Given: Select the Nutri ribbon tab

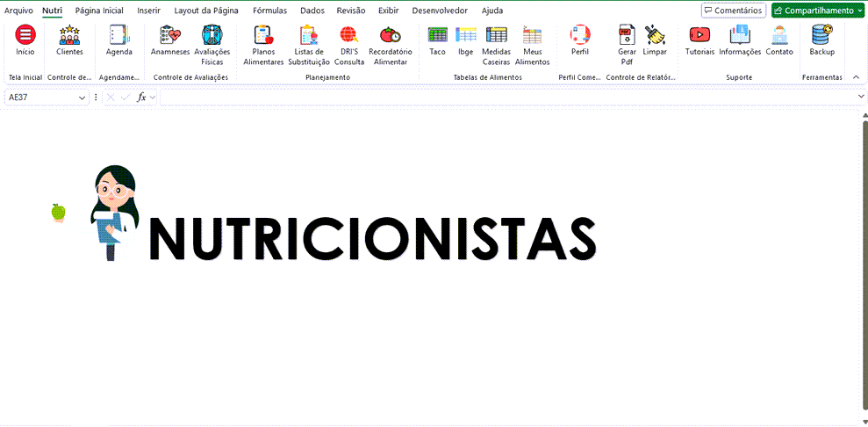Looking at the screenshot, I should click(x=52, y=11).
